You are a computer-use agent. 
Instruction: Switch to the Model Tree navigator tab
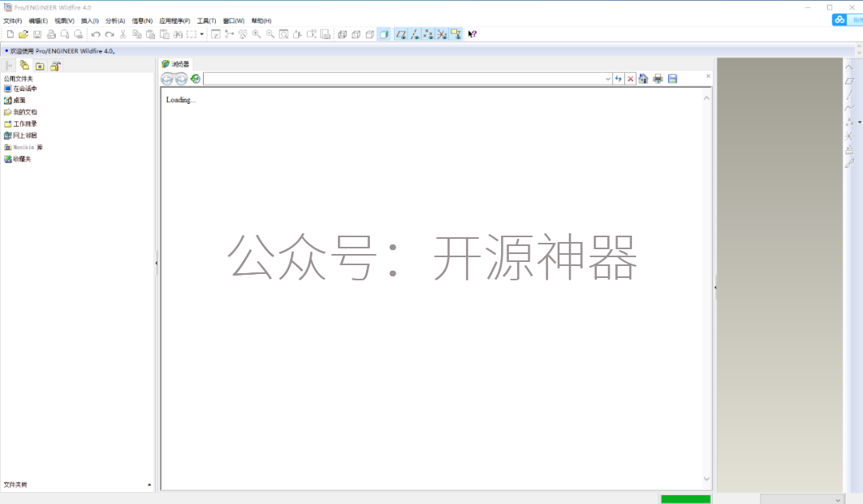click(x=9, y=66)
